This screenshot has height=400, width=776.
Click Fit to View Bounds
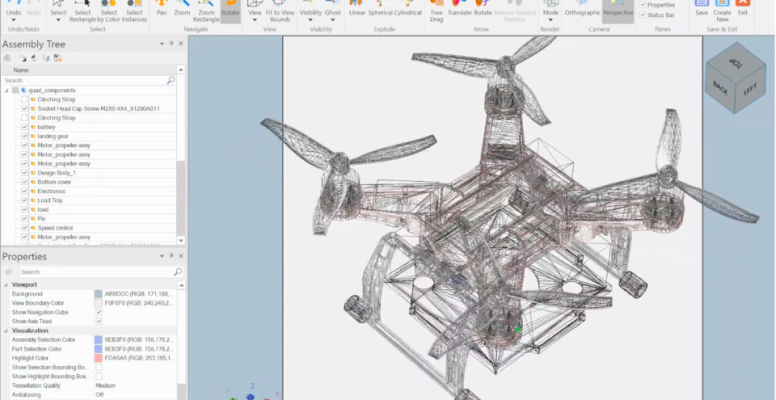(x=281, y=10)
